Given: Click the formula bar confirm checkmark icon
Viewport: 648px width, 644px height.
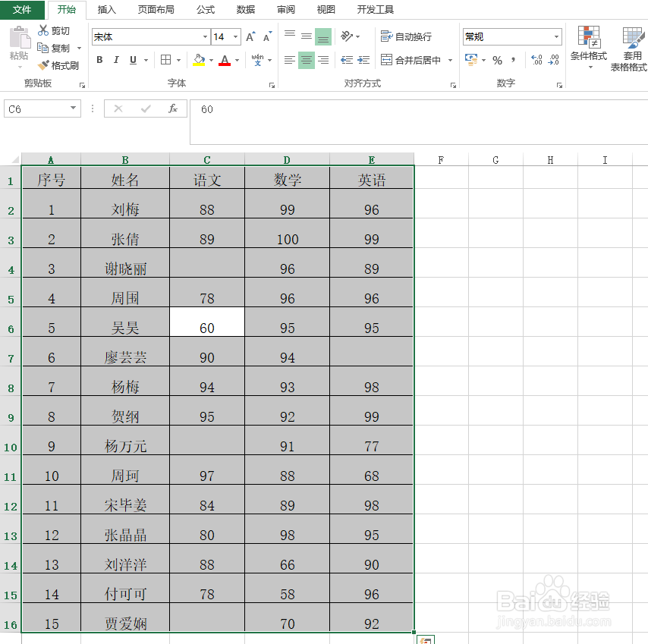Looking at the screenshot, I should pos(146,108).
